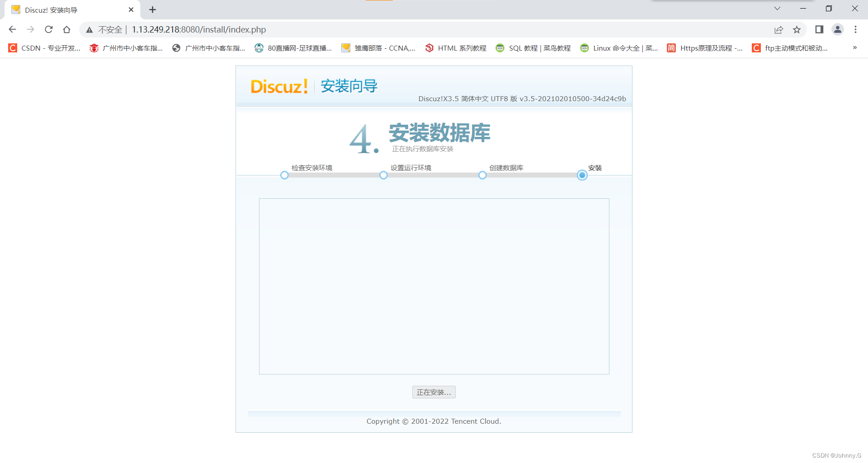Open the Https原理及流程 bookmark
868x463 pixels.
click(x=705, y=48)
